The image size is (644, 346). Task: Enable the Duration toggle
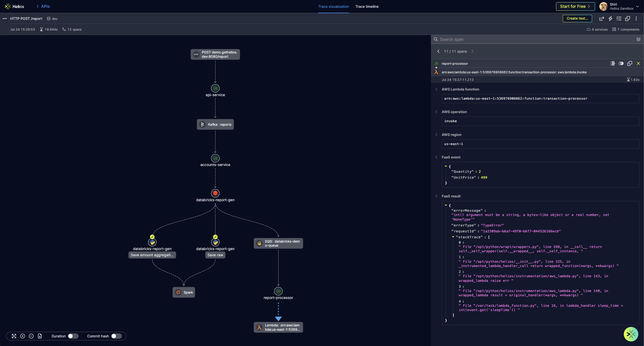(73, 336)
